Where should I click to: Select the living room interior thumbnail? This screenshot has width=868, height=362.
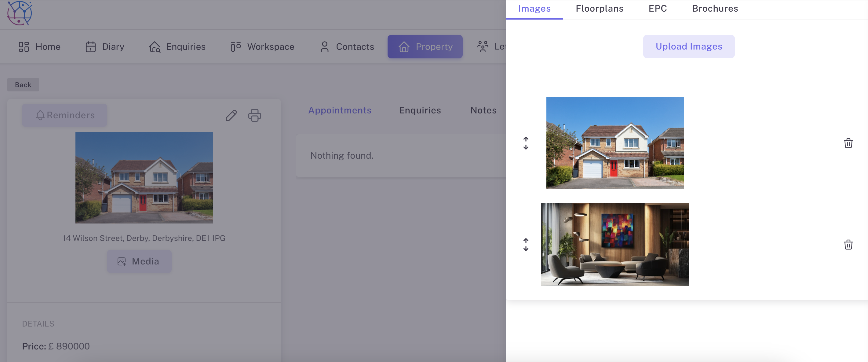[615, 244]
